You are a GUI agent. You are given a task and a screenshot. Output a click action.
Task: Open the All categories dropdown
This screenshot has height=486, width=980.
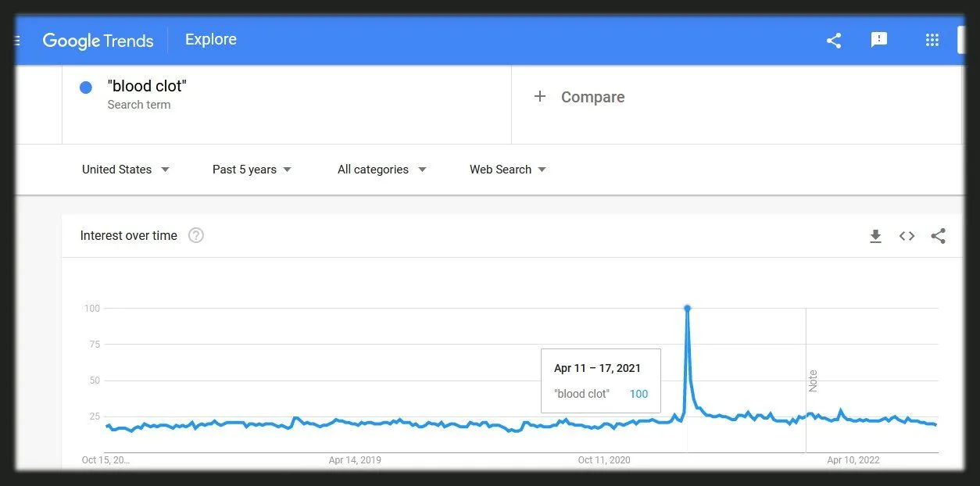[x=381, y=170]
